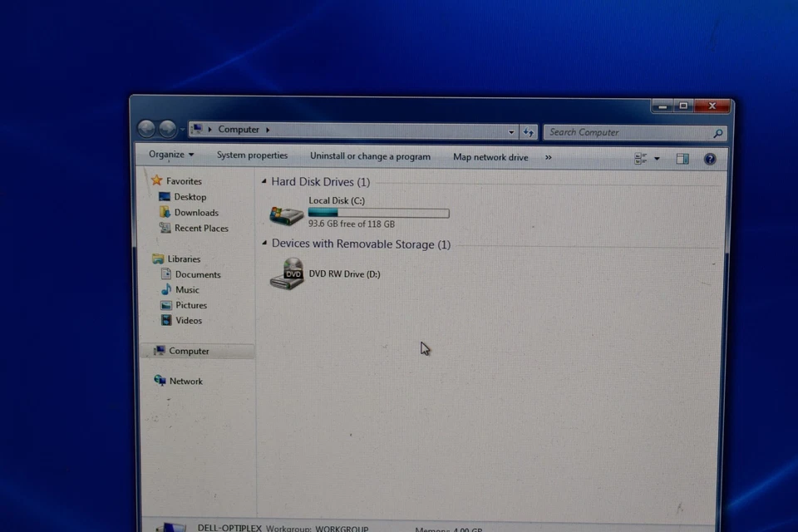The image size is (798, 532).
Task: Open System properties from the toolbar
Action: pos(252,155)
